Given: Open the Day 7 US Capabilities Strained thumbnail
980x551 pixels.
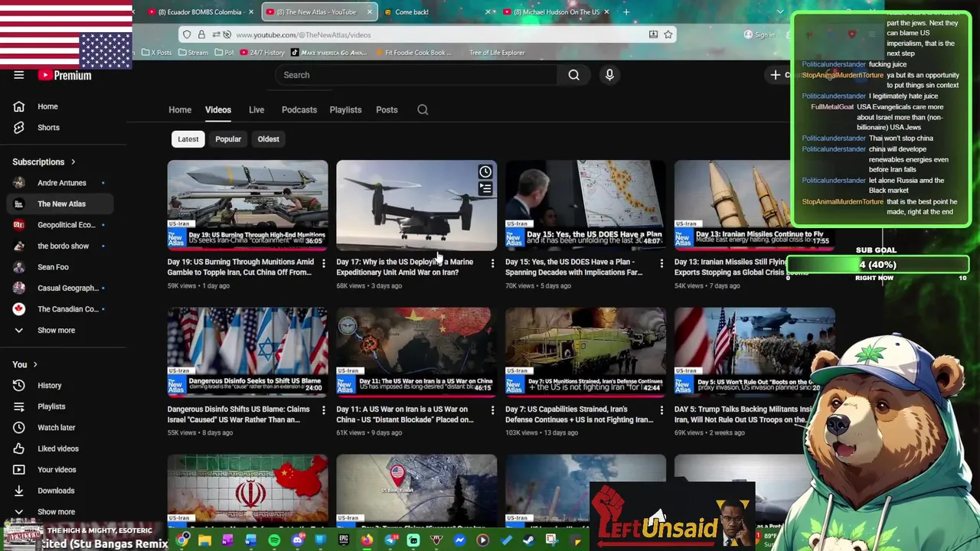Looking at the screenshot, I should coord(586,352).
